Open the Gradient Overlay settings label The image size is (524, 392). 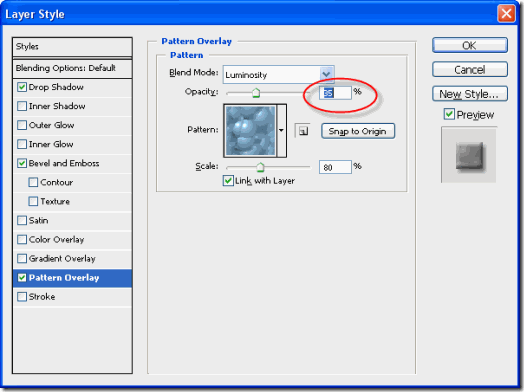[62, 259]
